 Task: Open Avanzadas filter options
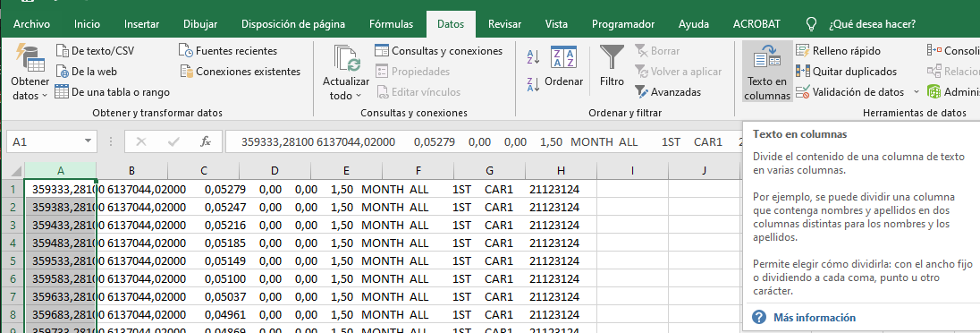coord(668,92)
